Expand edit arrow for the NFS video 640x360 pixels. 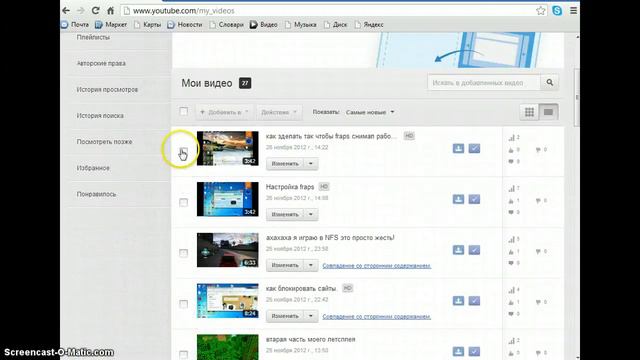[x=311, y=265]
